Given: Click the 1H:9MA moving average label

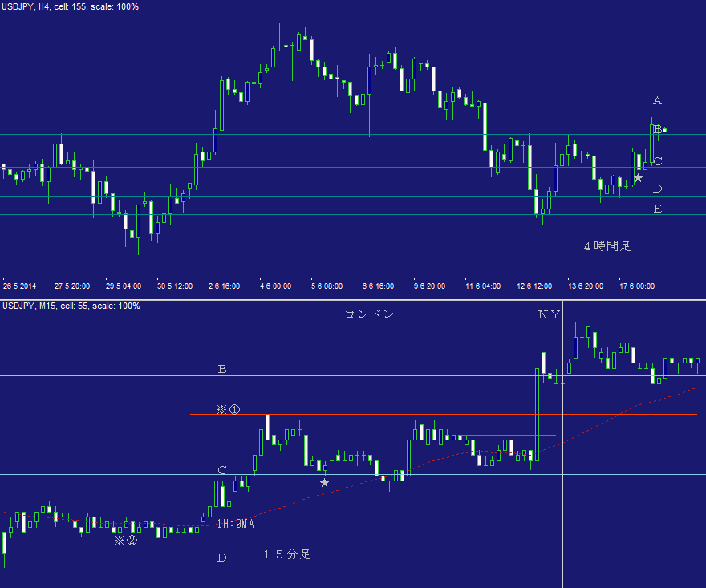Looking at the screenshot, I should [x=236, y=524].
